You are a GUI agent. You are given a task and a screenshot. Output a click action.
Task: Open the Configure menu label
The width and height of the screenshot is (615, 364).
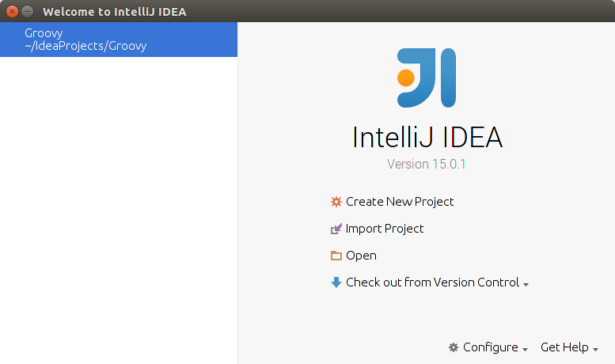click(x=491, y=347)
